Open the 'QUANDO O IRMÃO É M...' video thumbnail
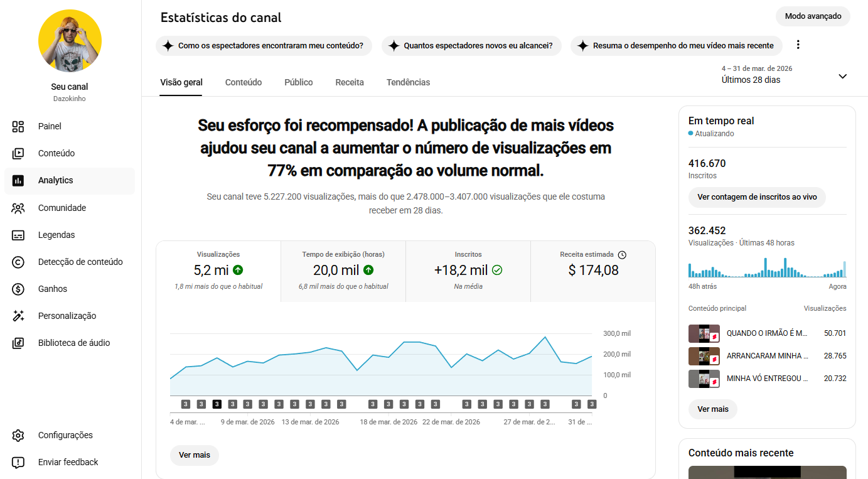The height and width of the screenshot is (479, 868). 704,333
